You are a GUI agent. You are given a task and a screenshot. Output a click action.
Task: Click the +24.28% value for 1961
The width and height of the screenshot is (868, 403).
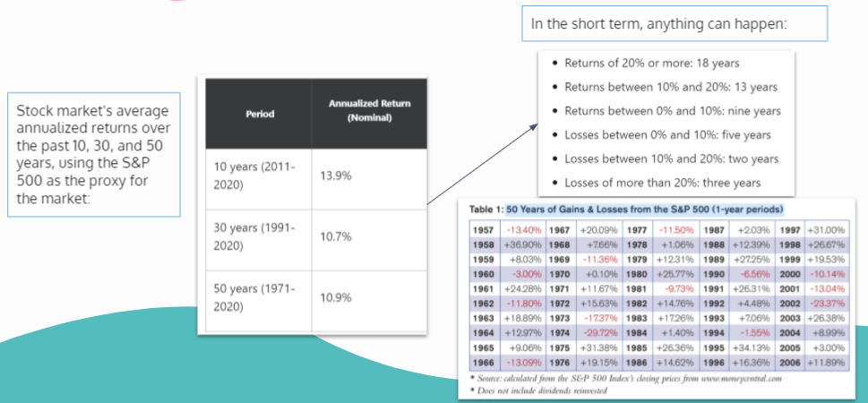(x=524, y=288)
